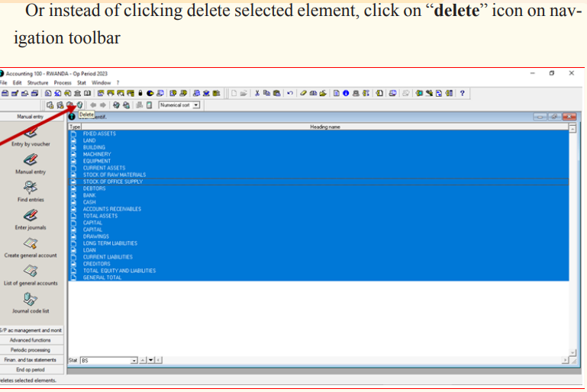Click the question mark Help icon
Image resolution: width=587 pixels, height=392 pixels.
463,93
